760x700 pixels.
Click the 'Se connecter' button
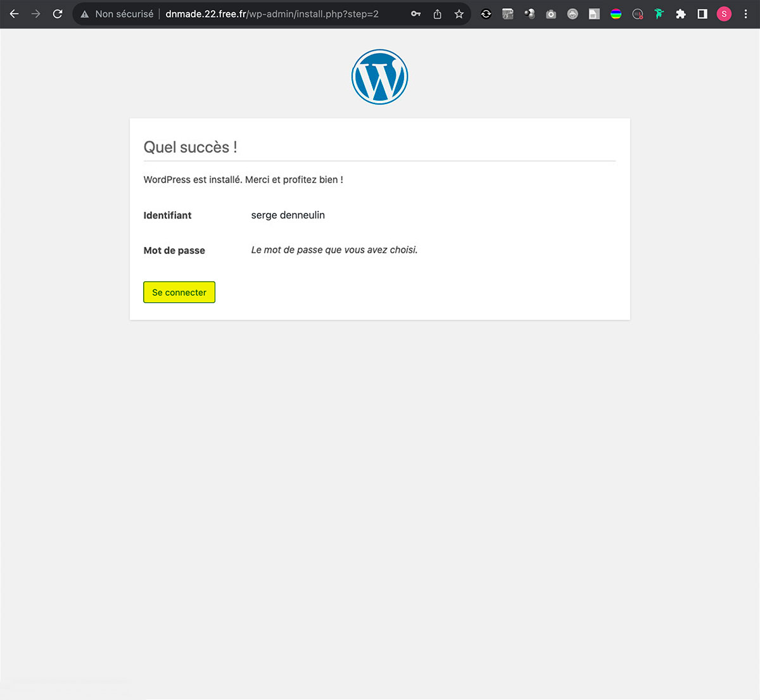179,292
